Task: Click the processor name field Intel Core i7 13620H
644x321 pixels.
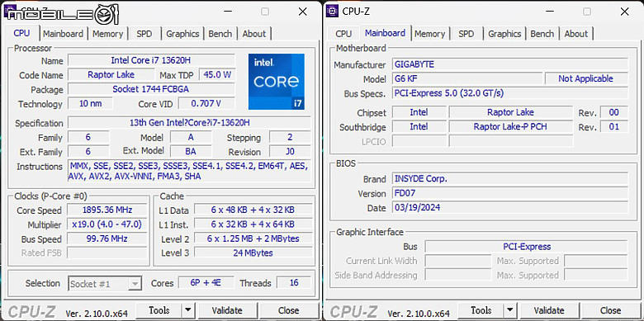Action: pyautogui.click(x=151, y=60)
